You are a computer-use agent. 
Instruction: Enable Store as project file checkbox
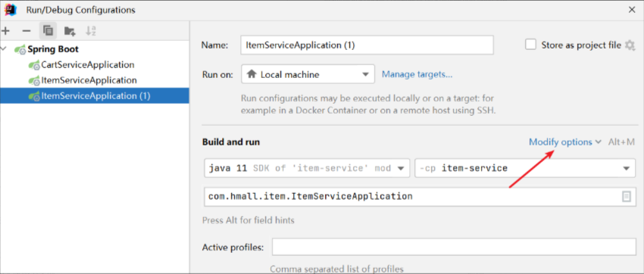[x=530, y=45]
